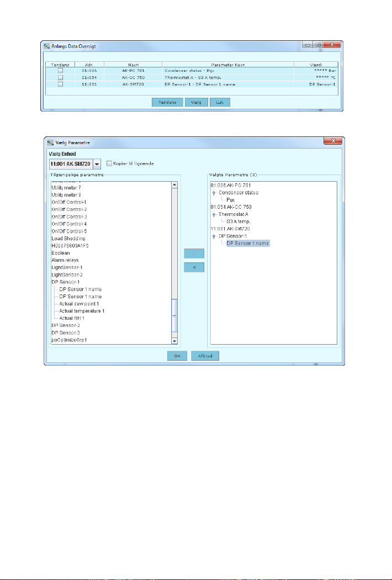This screenshot has width=392, height=580.
Task: Select On/Off Control-5 in the list
Action: [x=69, y=231]
